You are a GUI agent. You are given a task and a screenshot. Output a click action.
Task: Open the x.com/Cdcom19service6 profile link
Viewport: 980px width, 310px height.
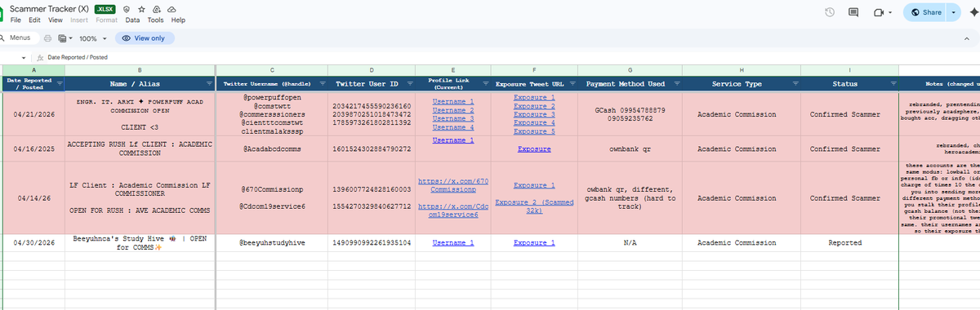pyautogui.click(x=453, y=210)
